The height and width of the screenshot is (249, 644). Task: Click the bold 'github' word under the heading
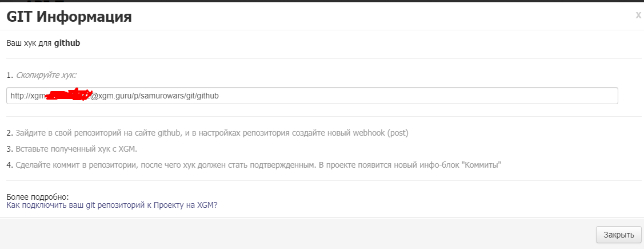coord(67,43)
